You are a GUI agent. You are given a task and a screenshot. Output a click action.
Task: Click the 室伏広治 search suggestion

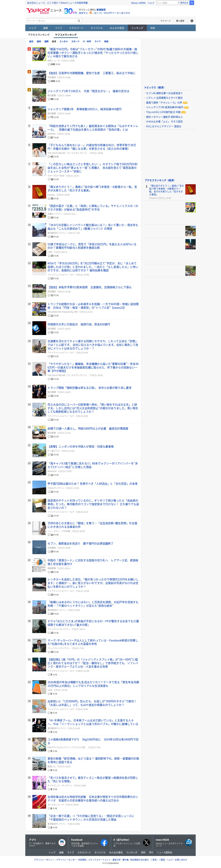[183, 3]
